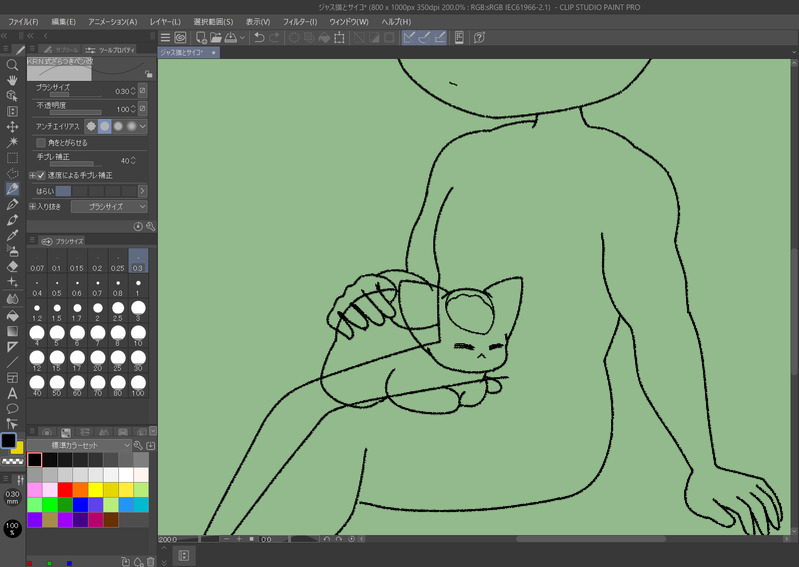Toggle the brush lock icon on preview
The height and width of the screenshot is (567, 799).
[148, 74]
